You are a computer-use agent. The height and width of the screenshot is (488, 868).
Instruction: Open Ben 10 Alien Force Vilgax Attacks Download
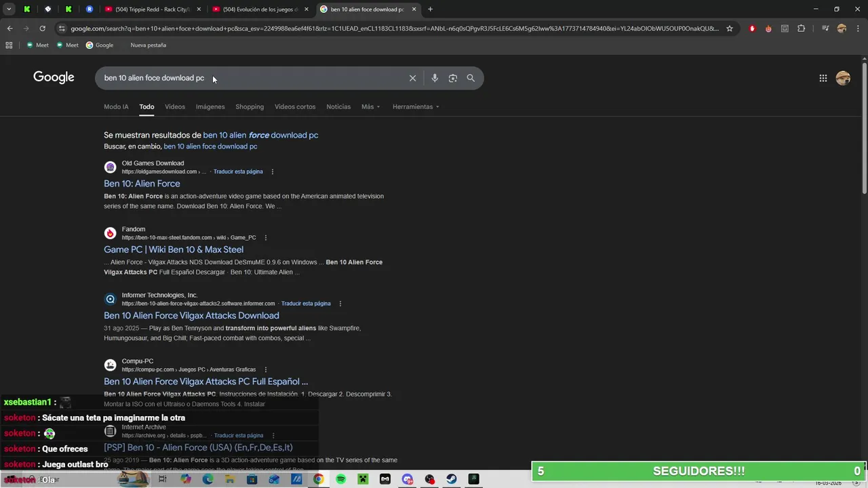click(191, 315)
